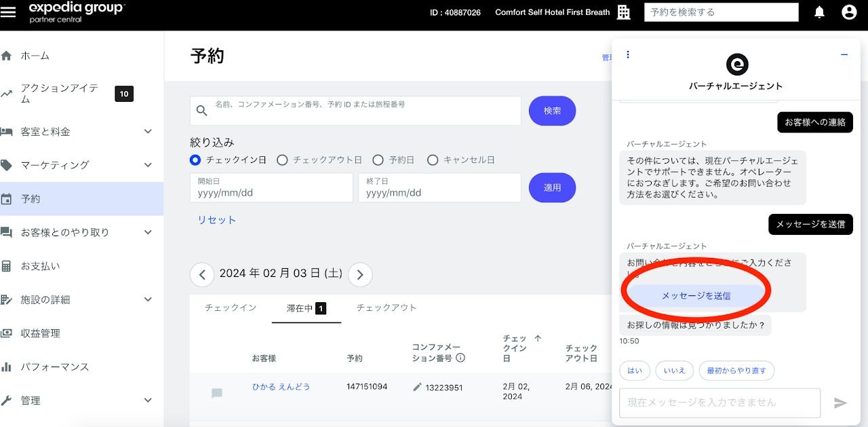Expand the 客室と料金 sidebar section
868x427 pixels.
148,132
